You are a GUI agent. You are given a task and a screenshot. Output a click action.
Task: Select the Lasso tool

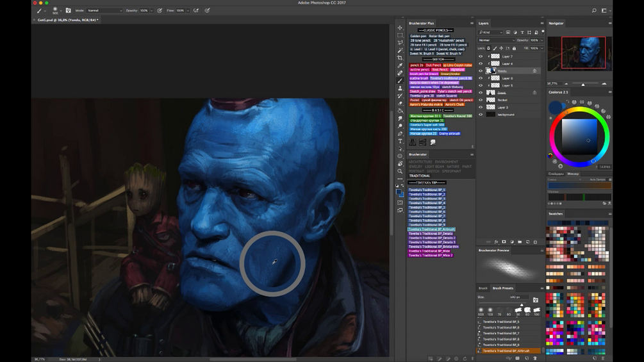[400, 43]
